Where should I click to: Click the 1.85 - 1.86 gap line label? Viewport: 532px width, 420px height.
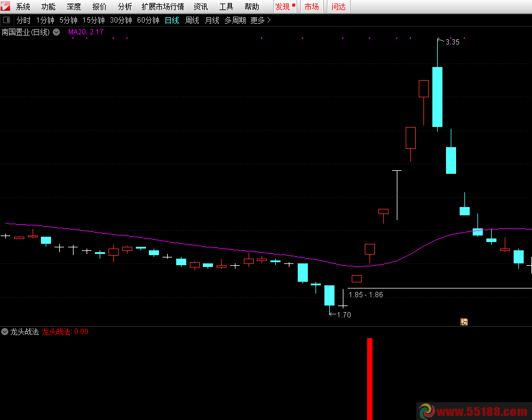tap(365, 294)
